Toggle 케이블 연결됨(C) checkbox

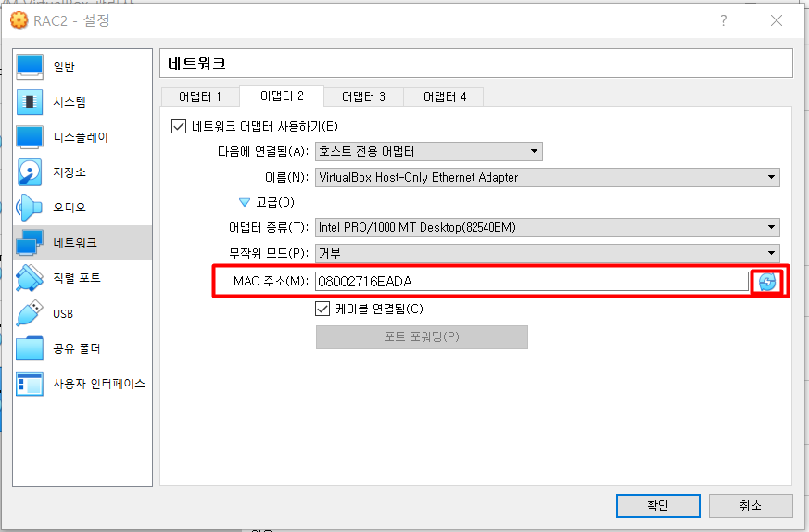[x=322, y=309]
